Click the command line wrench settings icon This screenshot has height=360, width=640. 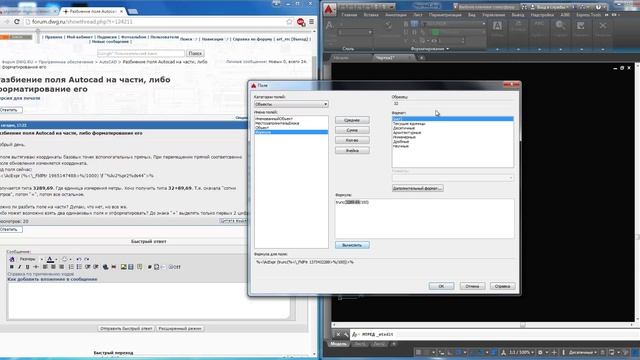pyautogui.click(x=346, y=334)
